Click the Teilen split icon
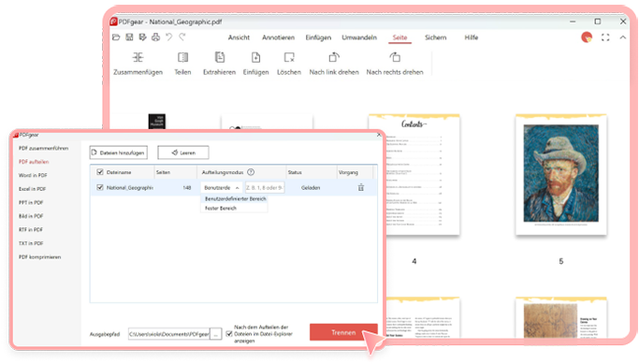The height and width of the screenshot is (364, 639). [x=182, y=57]
